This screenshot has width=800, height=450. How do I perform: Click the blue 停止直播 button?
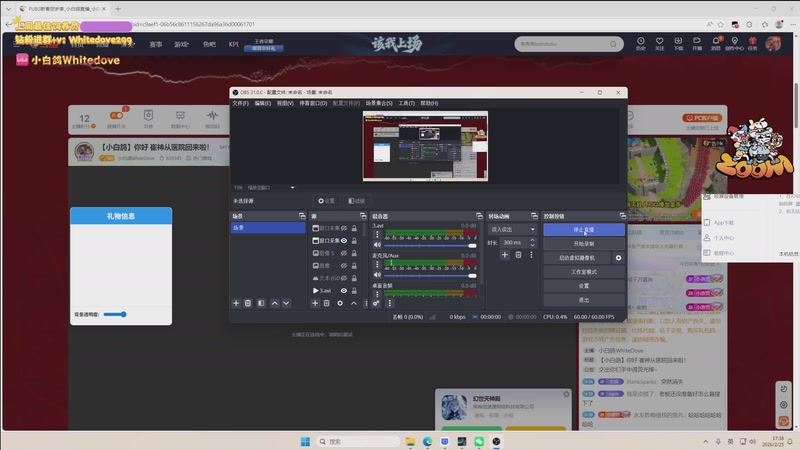(584, 230)
